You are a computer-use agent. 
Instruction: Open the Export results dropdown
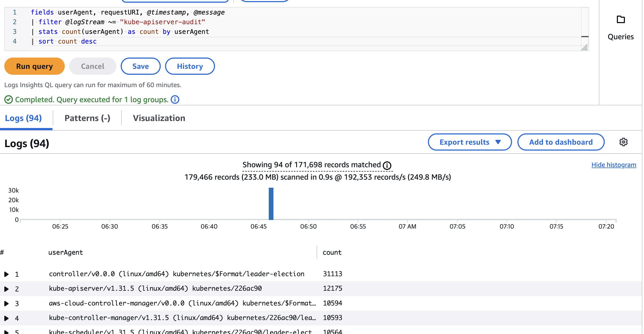click(x=470, y=142)
